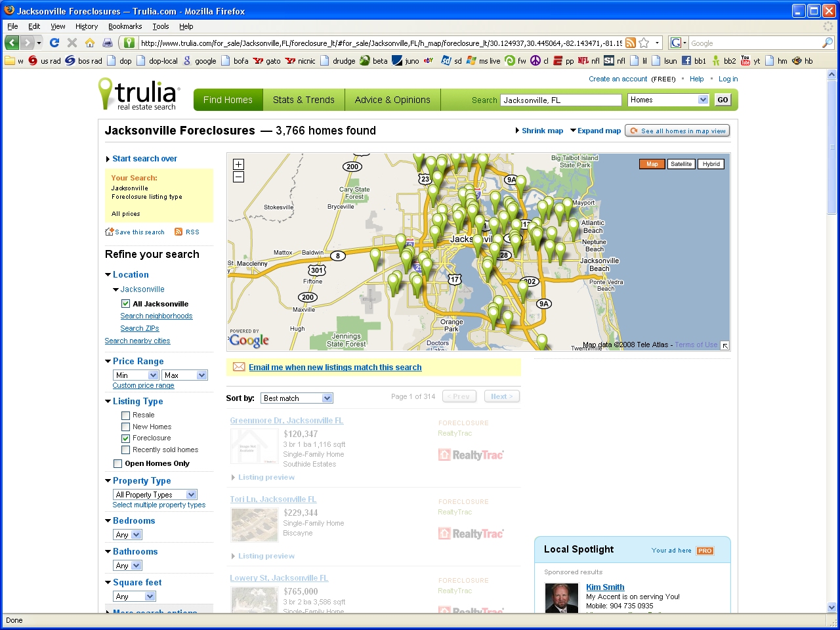The height and width of the screenshot is (630, 840).
Task: Open the 'google' bookmark
Action: click(x=199, y=60)
